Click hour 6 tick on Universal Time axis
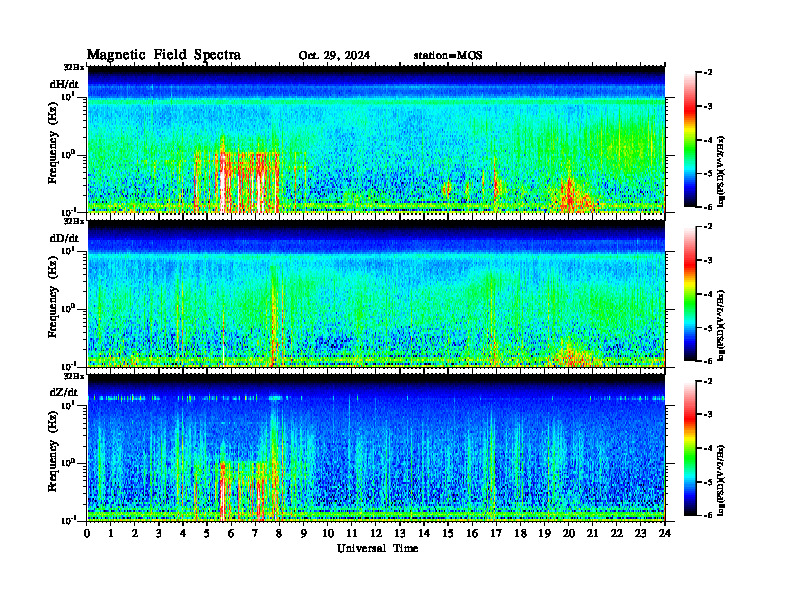 coord(231,534)
